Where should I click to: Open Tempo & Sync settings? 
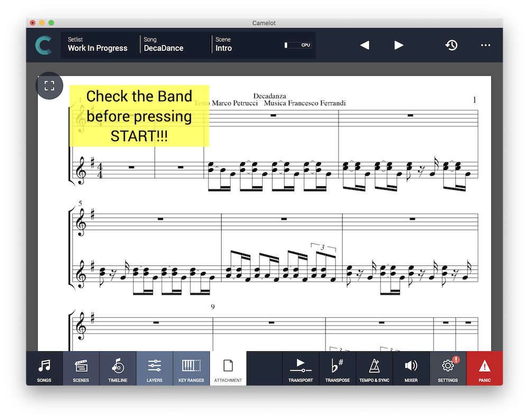pos(374,368)
